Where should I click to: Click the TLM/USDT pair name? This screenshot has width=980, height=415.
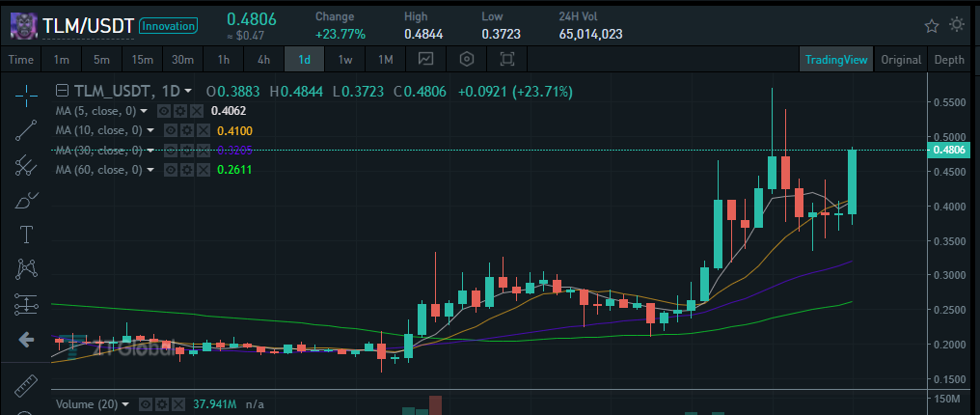(x=88, y=26)
